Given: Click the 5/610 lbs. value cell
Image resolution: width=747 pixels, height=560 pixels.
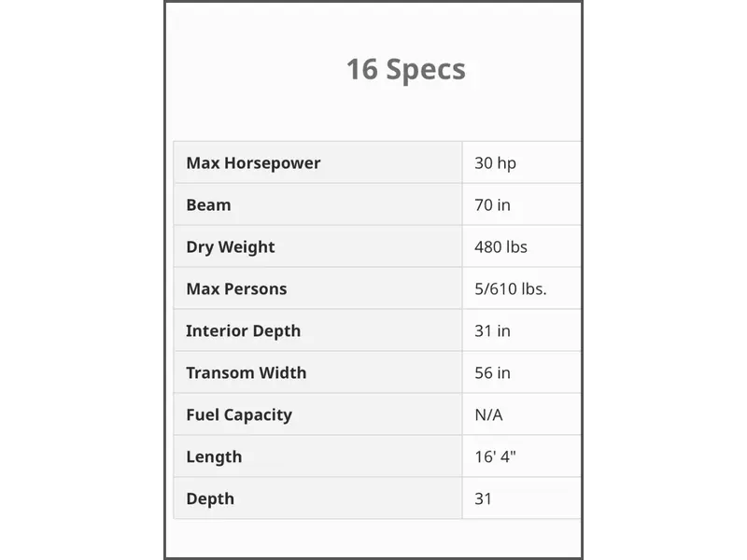Looking at the screenshot, I should [510, 289].
